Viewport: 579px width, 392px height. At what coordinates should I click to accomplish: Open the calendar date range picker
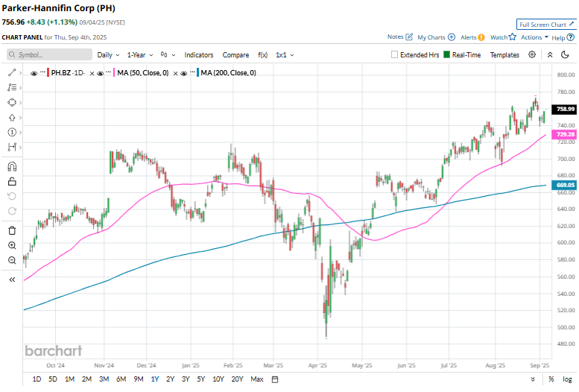(275, 379)
